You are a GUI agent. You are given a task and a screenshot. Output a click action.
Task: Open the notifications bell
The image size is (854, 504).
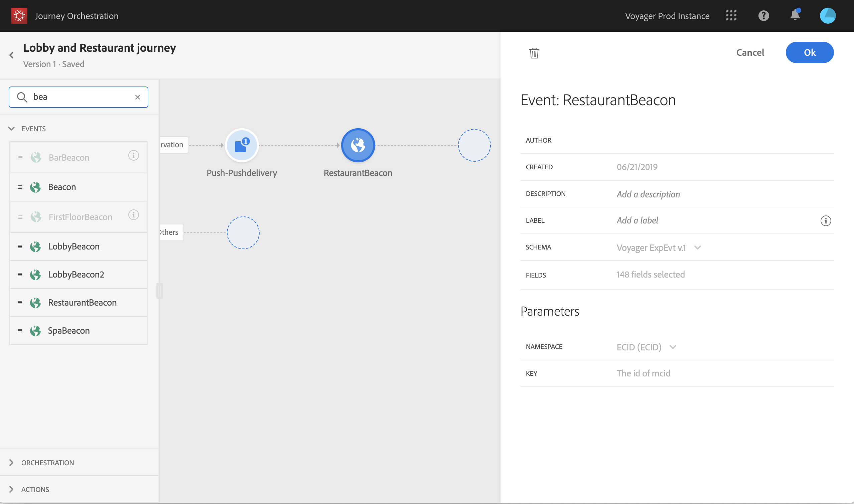(x=795, y=15)
